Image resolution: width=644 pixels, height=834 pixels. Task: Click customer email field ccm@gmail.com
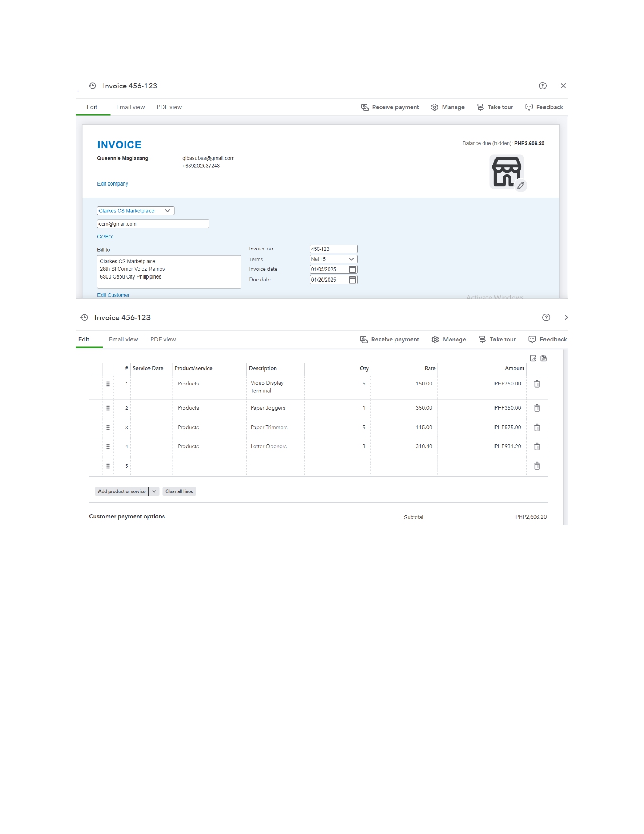click(x=153, y=224)
